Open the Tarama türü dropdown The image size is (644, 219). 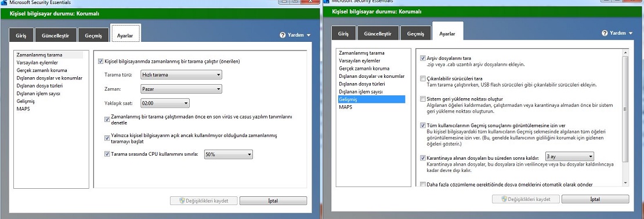[181, 75]
